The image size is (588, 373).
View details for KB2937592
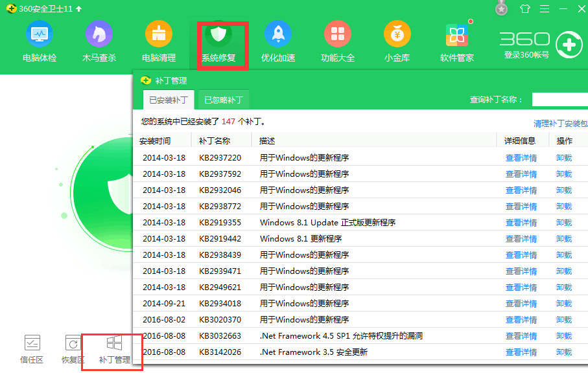(521, 174)
